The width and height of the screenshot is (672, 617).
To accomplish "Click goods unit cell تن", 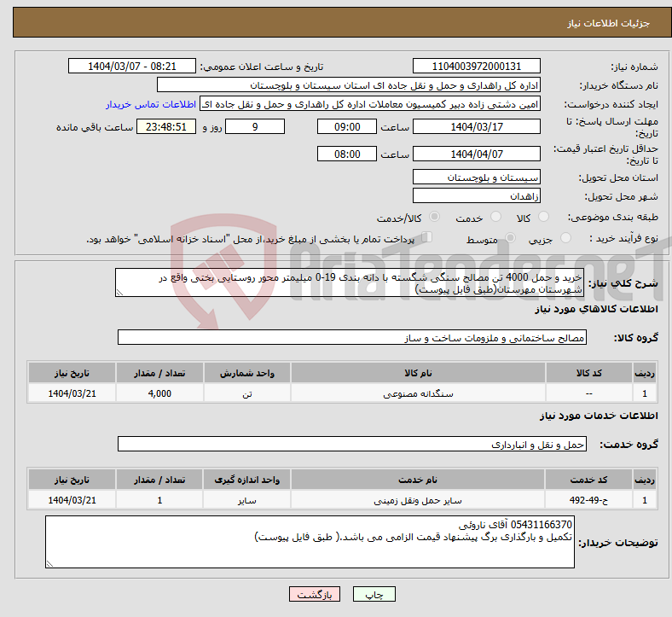I will [x=247, y=393].
